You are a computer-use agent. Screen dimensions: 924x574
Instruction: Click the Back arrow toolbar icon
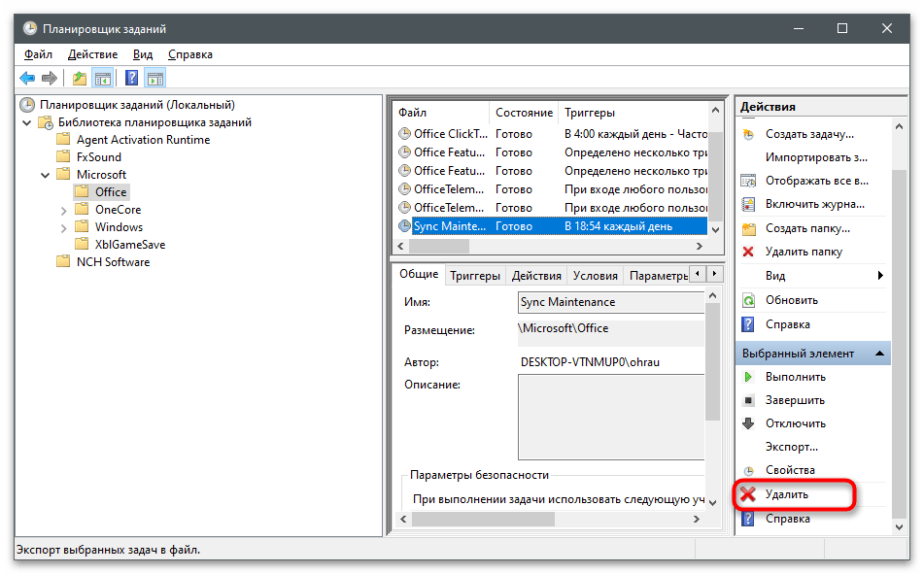click(x=27, y=78)
